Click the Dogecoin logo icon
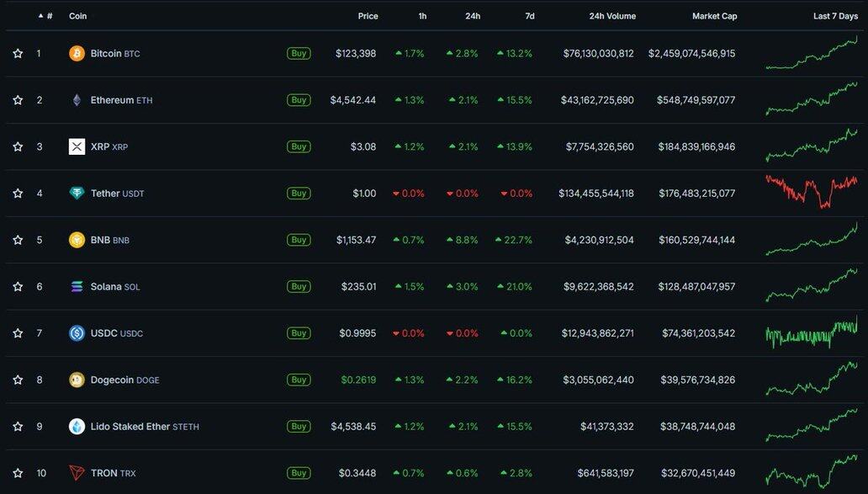 [77, 380]
